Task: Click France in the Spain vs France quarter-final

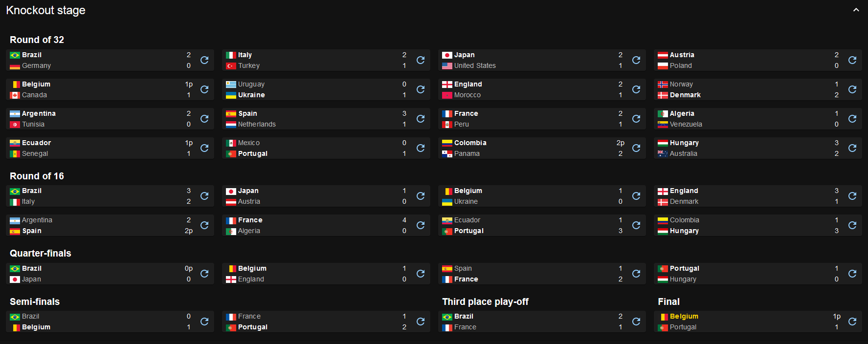Action: point(466,279)
